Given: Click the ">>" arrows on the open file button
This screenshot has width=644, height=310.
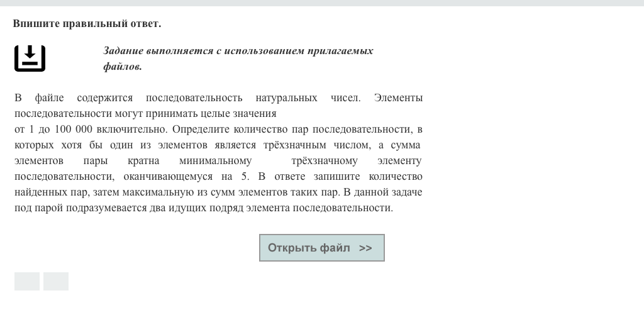Looking at the screenshot, I should [365, 248].
